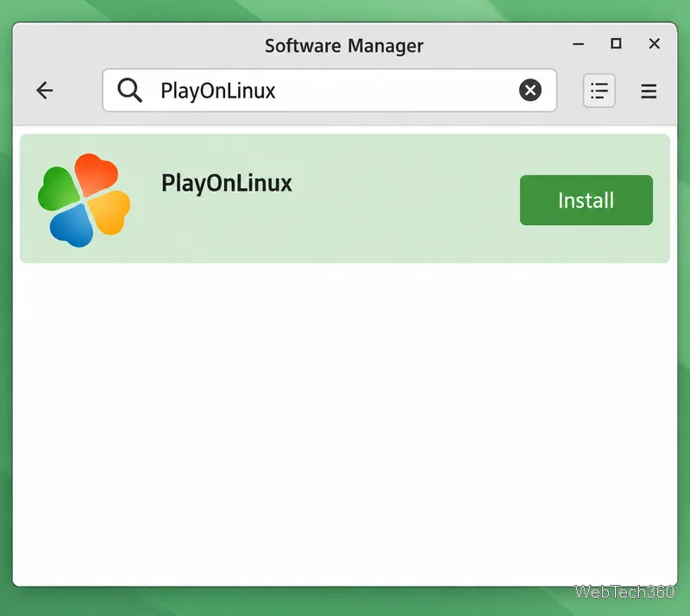Toggle the list view button
The image size is (690, 616).
click(x=599, y=91)
